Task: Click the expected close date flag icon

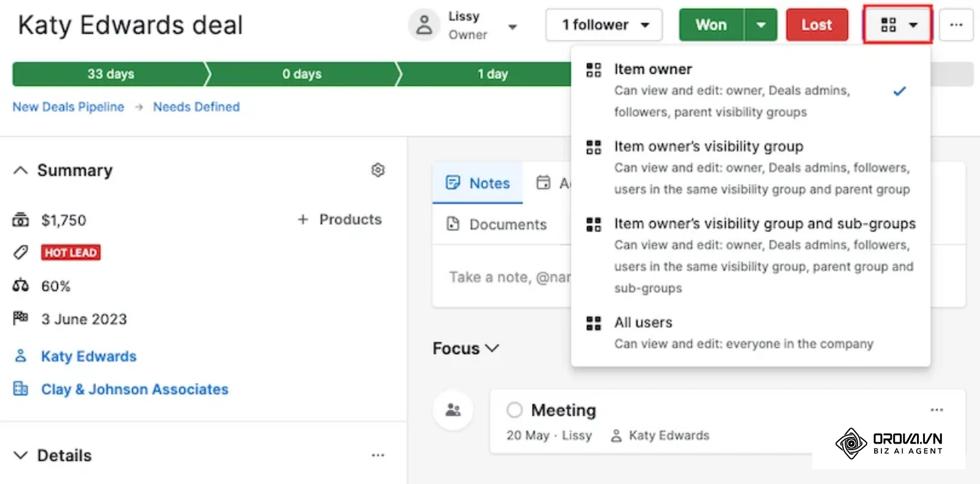Action: [x=21, y=318]
